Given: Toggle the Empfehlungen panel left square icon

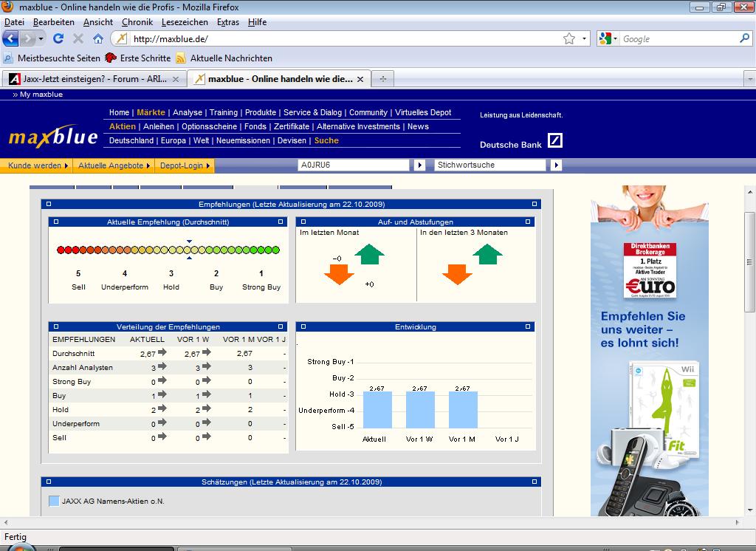Looking at the screenshot, I should [49, 205].
